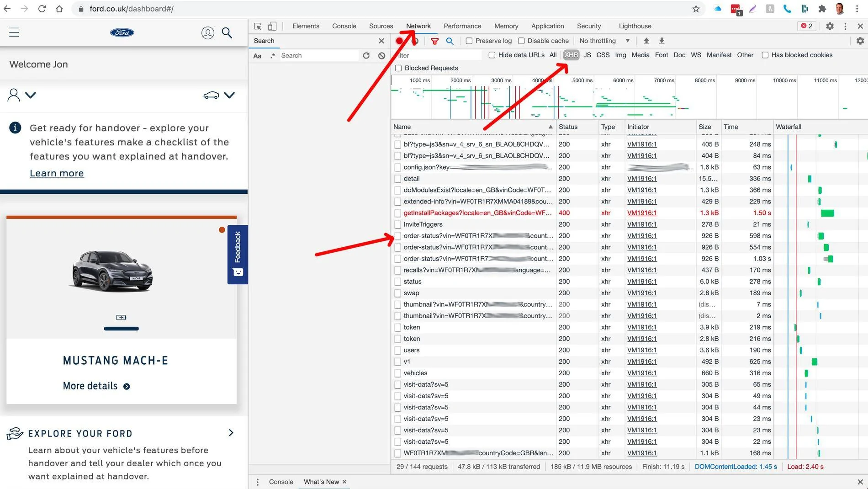Viewport: 868px width, 489px height.
Task: Click the red errors count badge
Action: (x=807, y=26)
